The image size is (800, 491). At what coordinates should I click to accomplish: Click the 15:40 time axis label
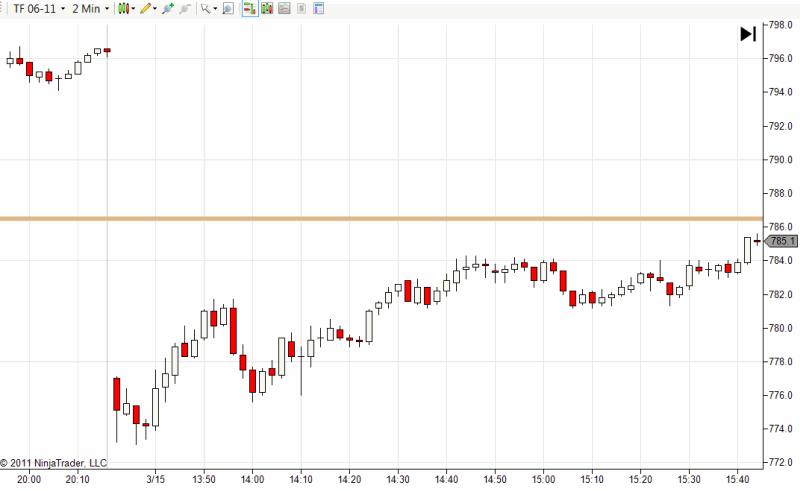(737, 480)
